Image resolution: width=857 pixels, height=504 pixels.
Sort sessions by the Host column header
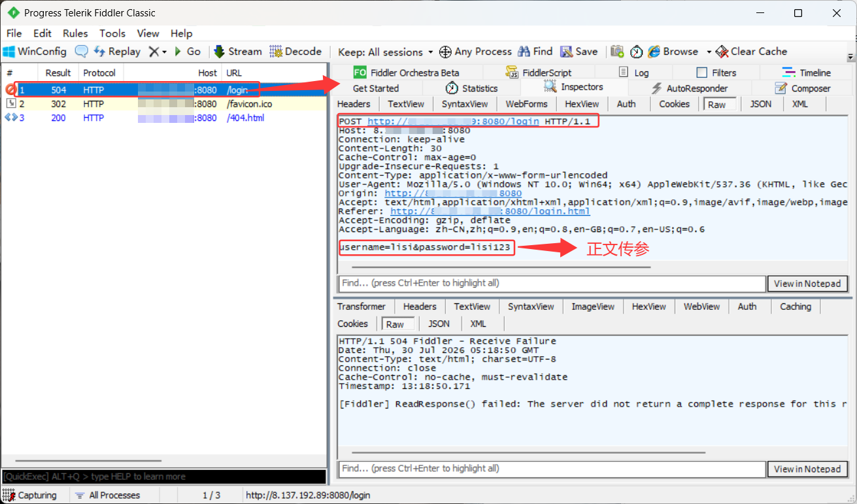point(173,73)
